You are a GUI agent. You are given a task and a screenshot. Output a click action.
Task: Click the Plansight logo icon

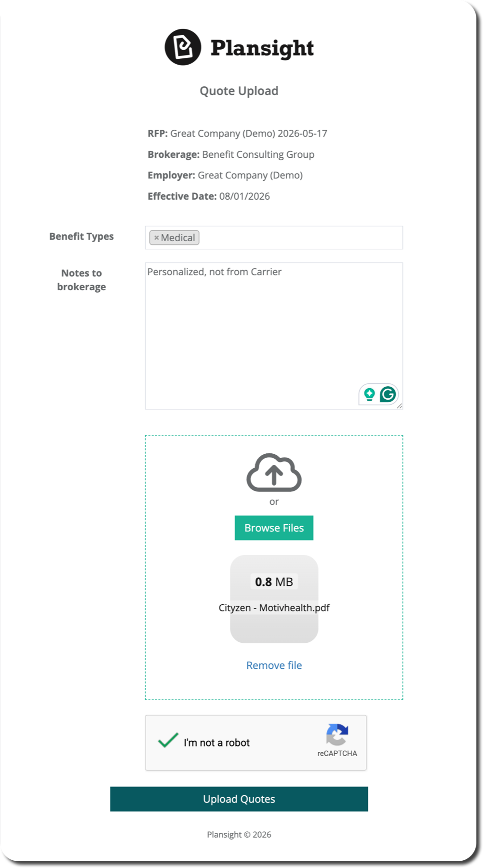pyautogui.click(x=183, y=47)
